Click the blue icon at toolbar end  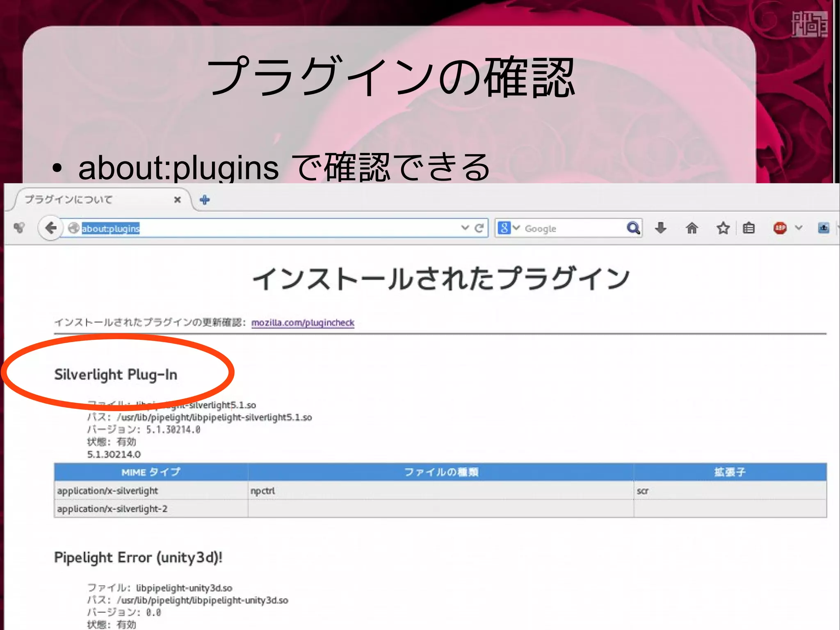click(824, 228)
